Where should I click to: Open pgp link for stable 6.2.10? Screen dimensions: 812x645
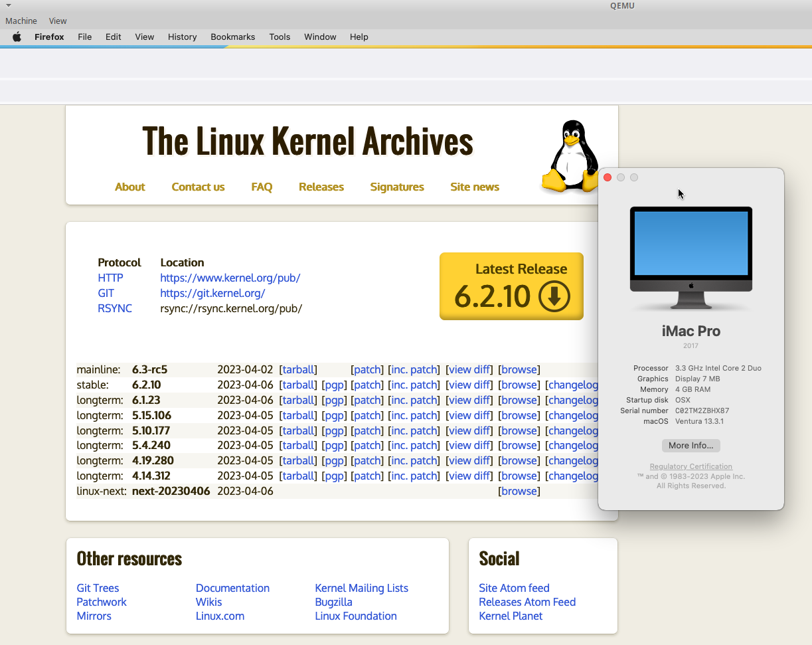click(x=334, y=385)
